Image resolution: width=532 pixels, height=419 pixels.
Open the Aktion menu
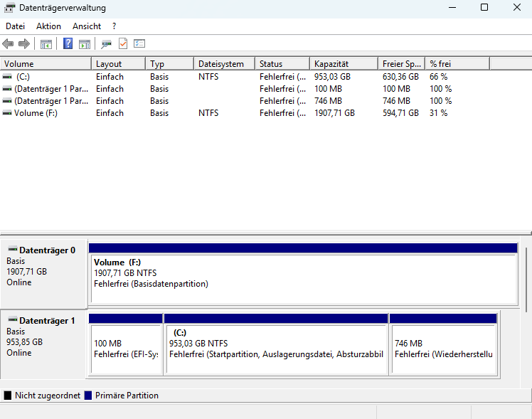coord(48,26)
